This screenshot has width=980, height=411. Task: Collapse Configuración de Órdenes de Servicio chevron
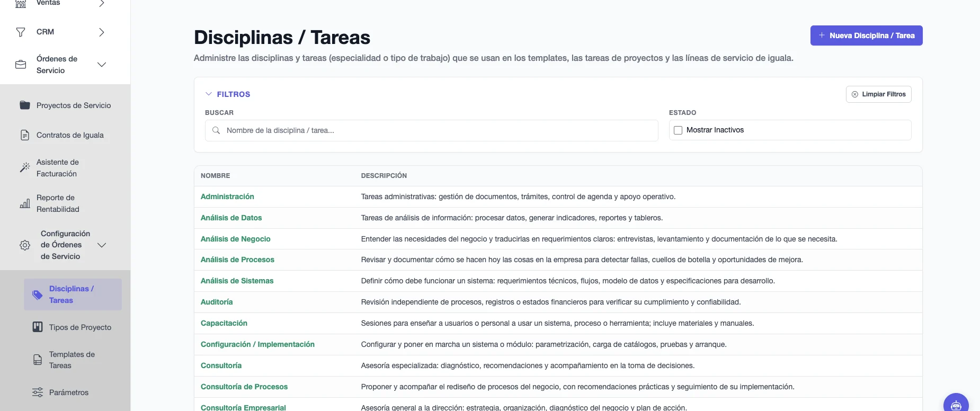pyautogui.click(x=102, y=245)
